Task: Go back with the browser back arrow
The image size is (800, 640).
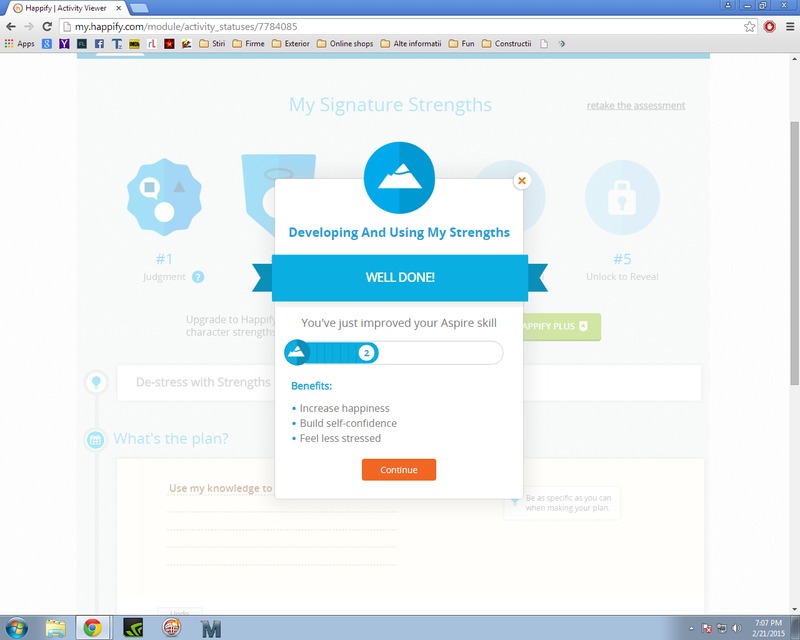Action: (11, 27)
